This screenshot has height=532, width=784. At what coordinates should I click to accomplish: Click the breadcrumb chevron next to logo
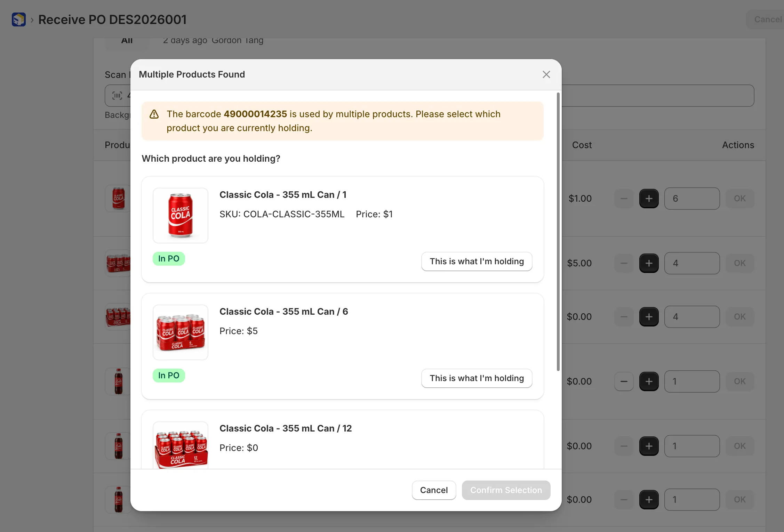coord(32,20)
